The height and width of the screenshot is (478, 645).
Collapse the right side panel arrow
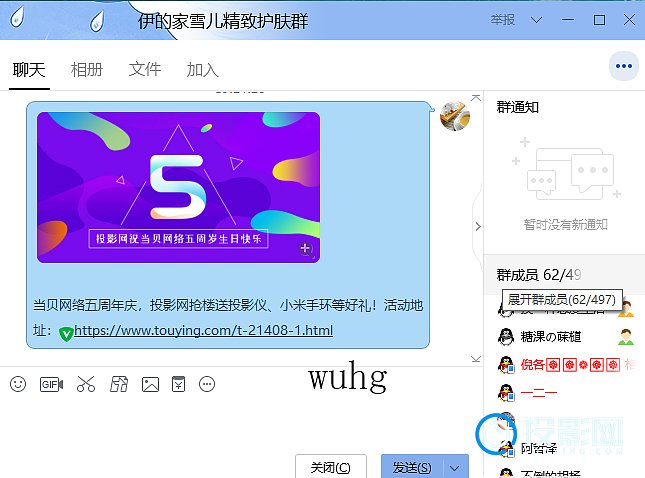tap(478, 227)
